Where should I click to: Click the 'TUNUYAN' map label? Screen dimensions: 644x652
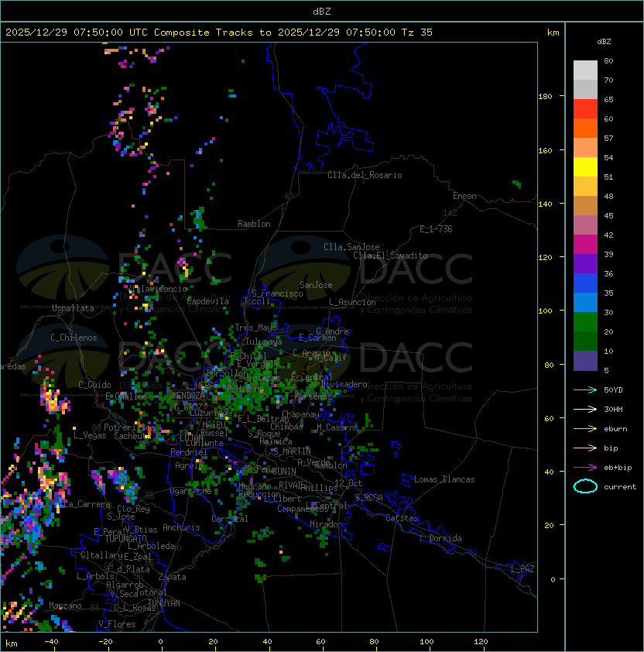164,603
